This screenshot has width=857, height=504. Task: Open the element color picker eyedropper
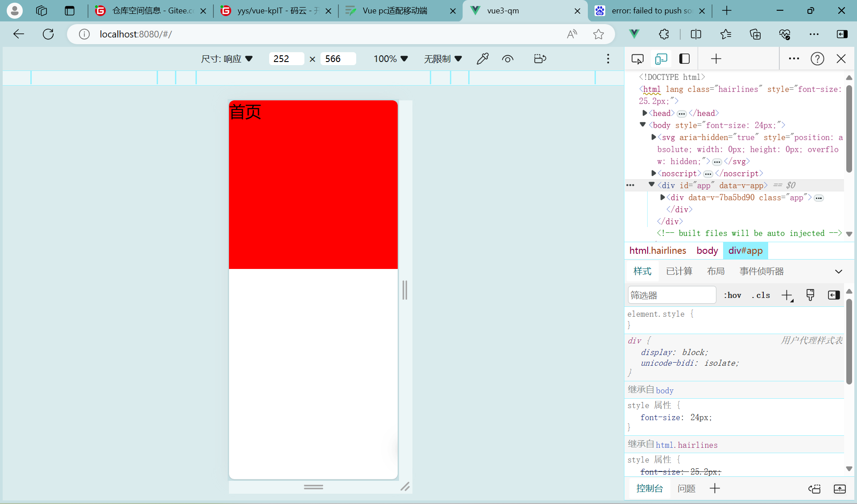(x=483, y=58)
